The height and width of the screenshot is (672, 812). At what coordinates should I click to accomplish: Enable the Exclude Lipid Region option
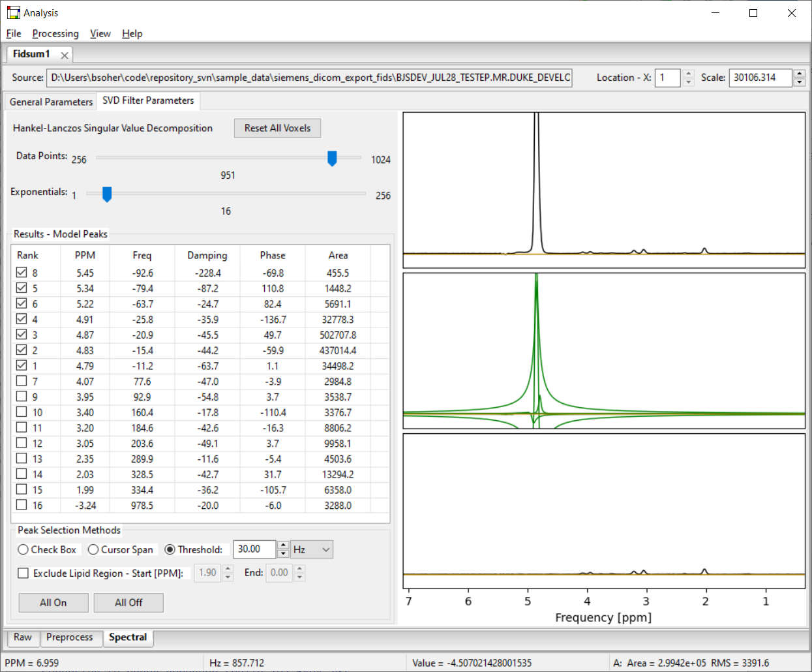click(23, 573)
